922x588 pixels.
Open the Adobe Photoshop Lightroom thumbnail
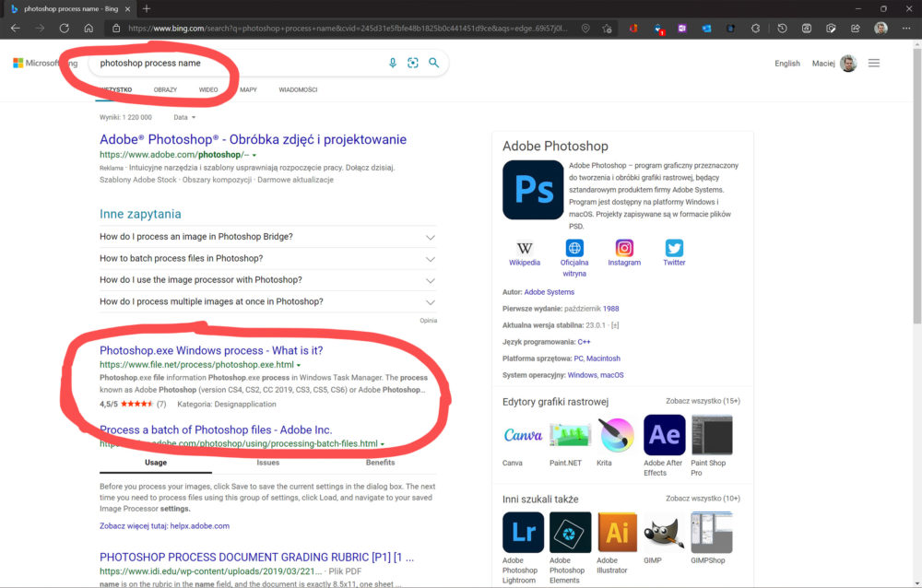click(x=524, y=533)
